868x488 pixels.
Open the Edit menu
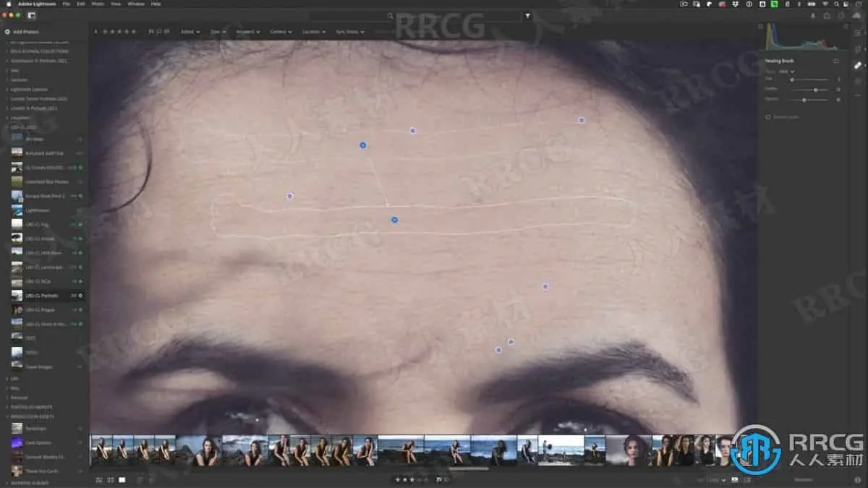click(x=80, y=4)
